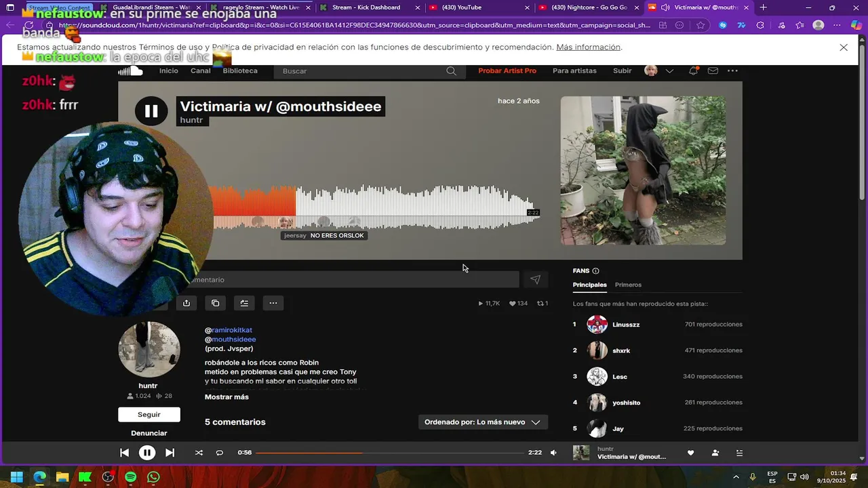
Task: Open WhatsApp from the taskbar
Action: 154,477
